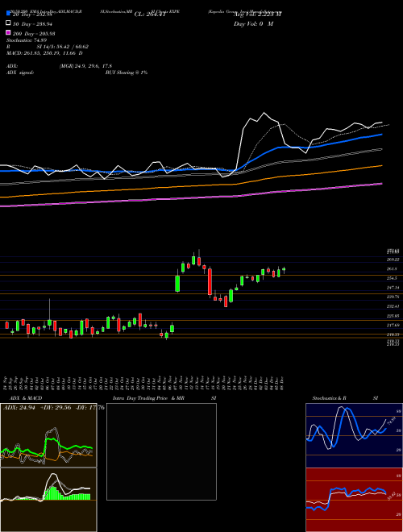
Task: Select the '200 Day = 203.93' legend text
Action: tap(34, 34)
